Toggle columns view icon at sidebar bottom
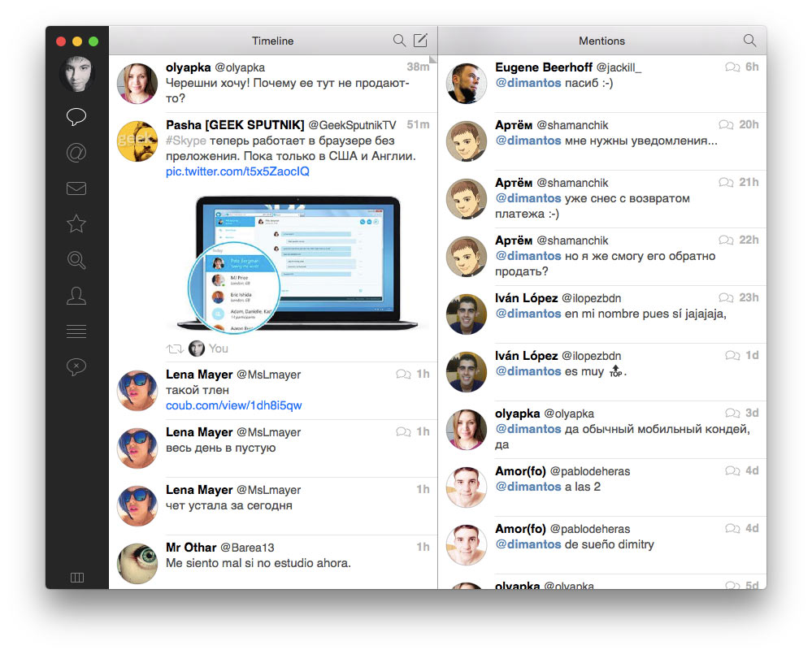Image resolution: width=812 pixels, height=654 pixels. (76, 578)
